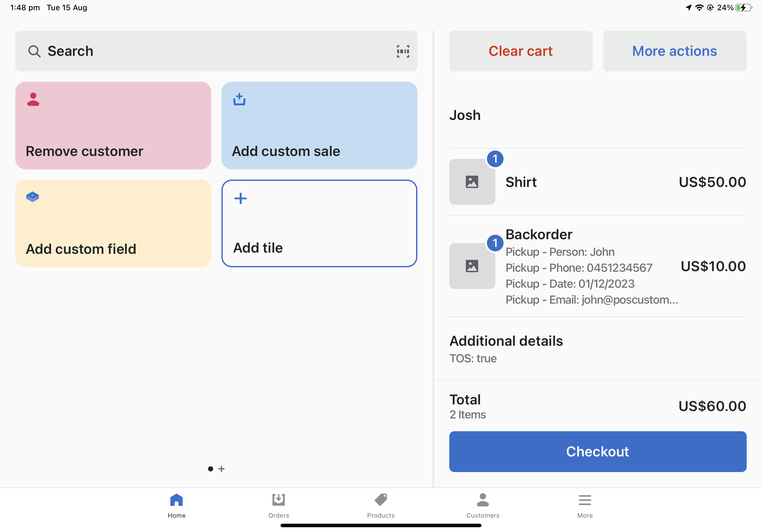Tap the battery icon in status bar
The width and height of the screenshot is (762, 532).
pos(744,7)
